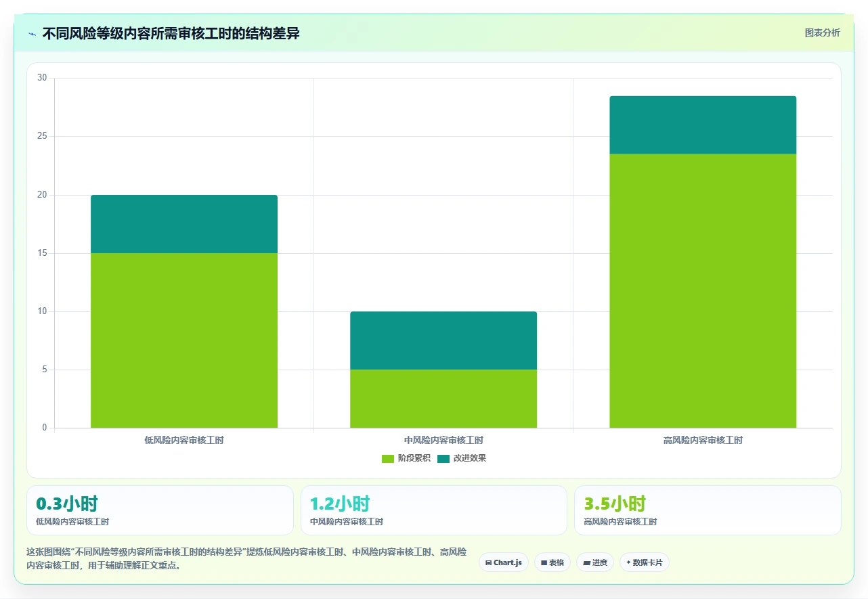Toggle the 改进效果 legend color box
Viewport: 868px width, 599px height.
click(443, 458)
